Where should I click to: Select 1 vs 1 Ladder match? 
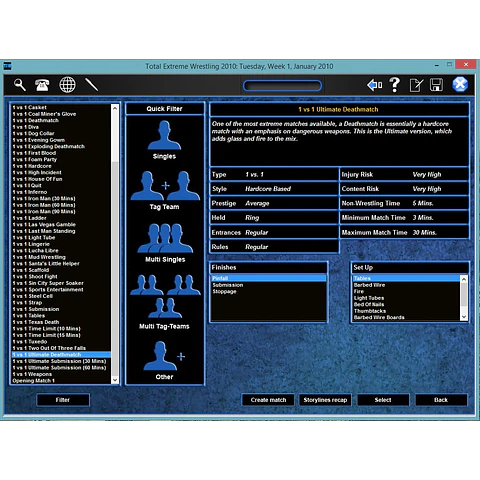click(61, 218)
